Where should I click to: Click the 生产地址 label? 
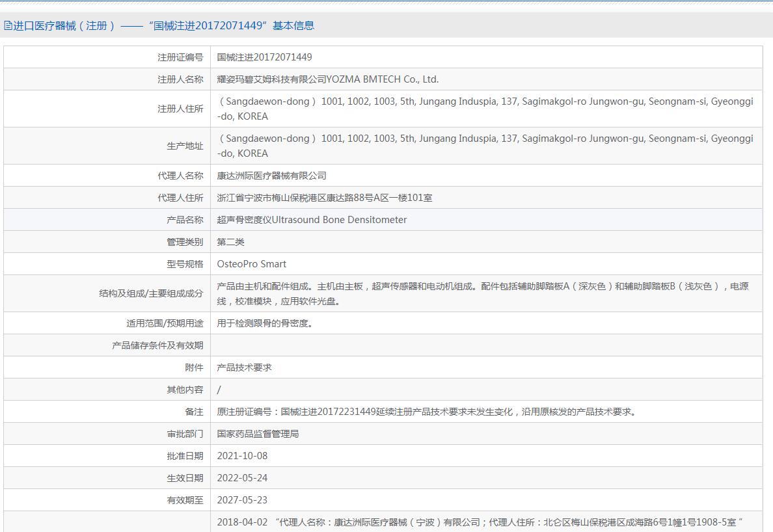pyautogui.click(x=185, y=146)
